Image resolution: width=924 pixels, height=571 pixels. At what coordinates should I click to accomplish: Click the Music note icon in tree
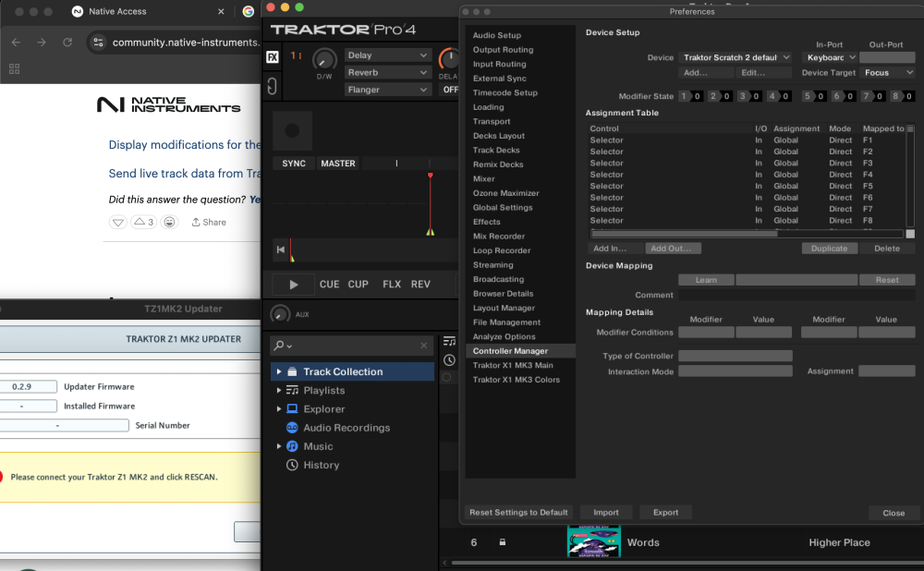292,446
